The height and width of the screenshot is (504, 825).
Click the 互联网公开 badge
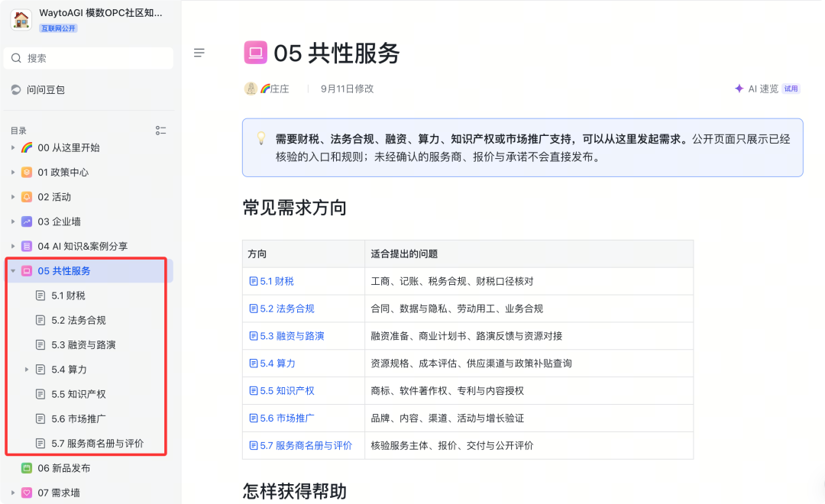pyautogui.click(x=58, y=28)
